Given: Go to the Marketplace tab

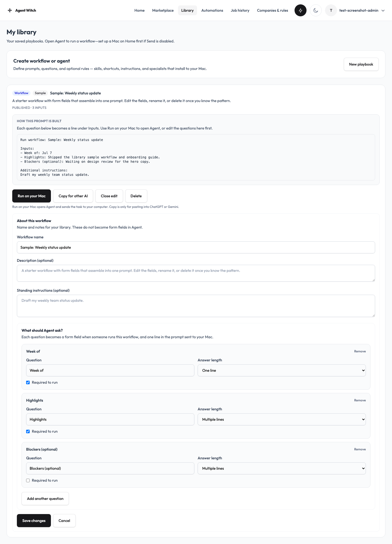Looking at the screenshot, I should pos(163,10).
